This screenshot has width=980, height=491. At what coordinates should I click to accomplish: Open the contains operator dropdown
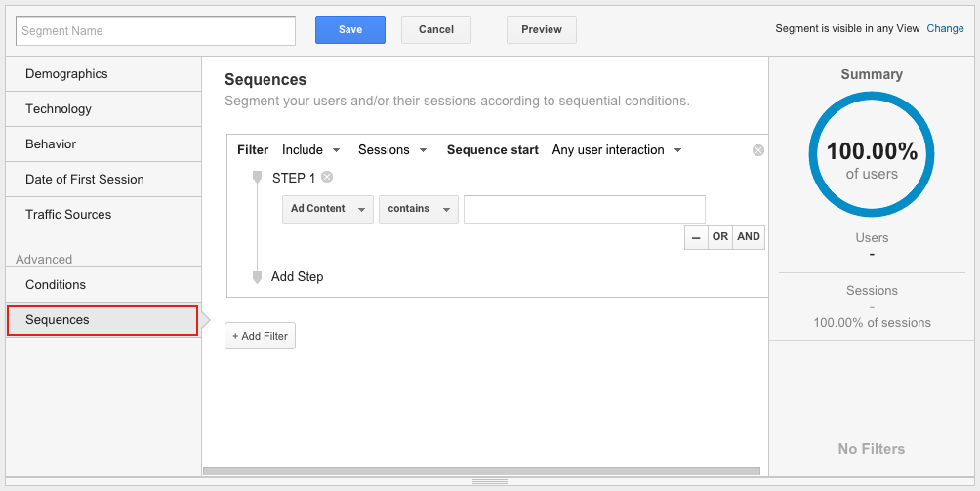tap(419, 209)
